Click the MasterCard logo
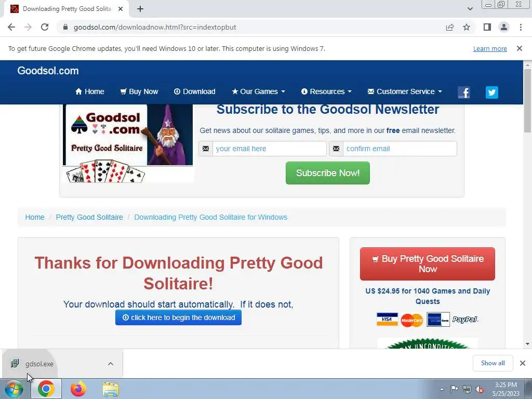This screenshot has width=532, height=399. 411,320
